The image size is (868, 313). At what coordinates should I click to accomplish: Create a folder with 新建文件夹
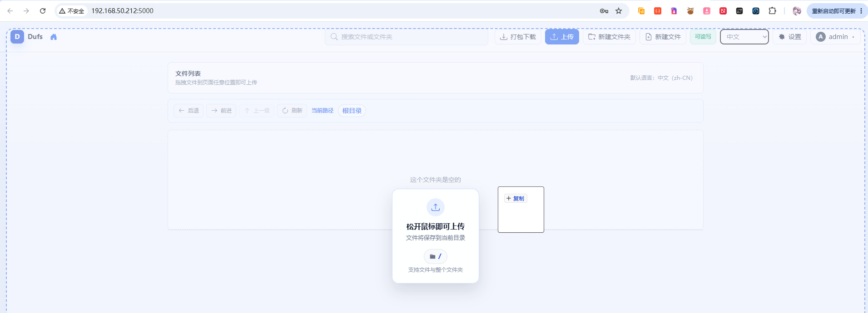pyautogui.click(x=609, y=37)
